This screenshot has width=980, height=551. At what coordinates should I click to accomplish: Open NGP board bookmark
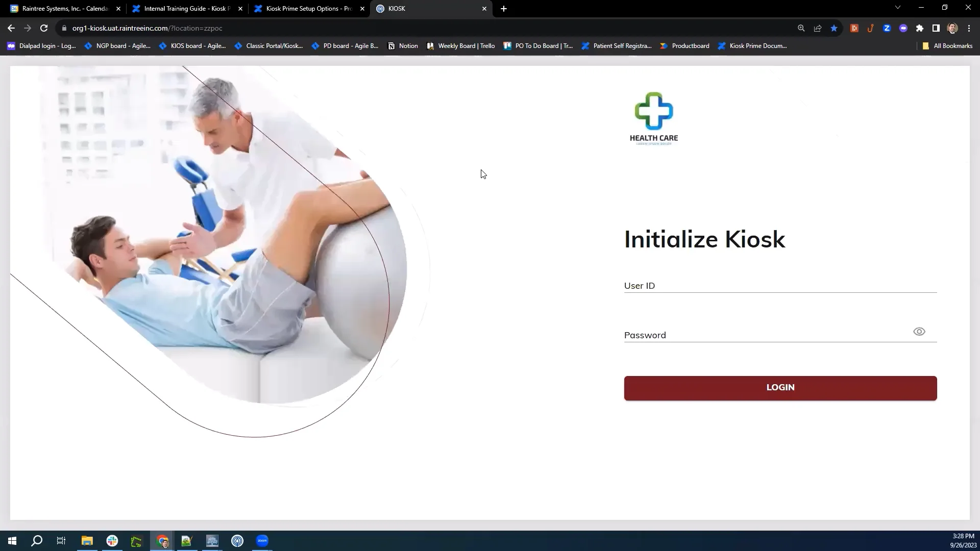(x=118, y=46)
